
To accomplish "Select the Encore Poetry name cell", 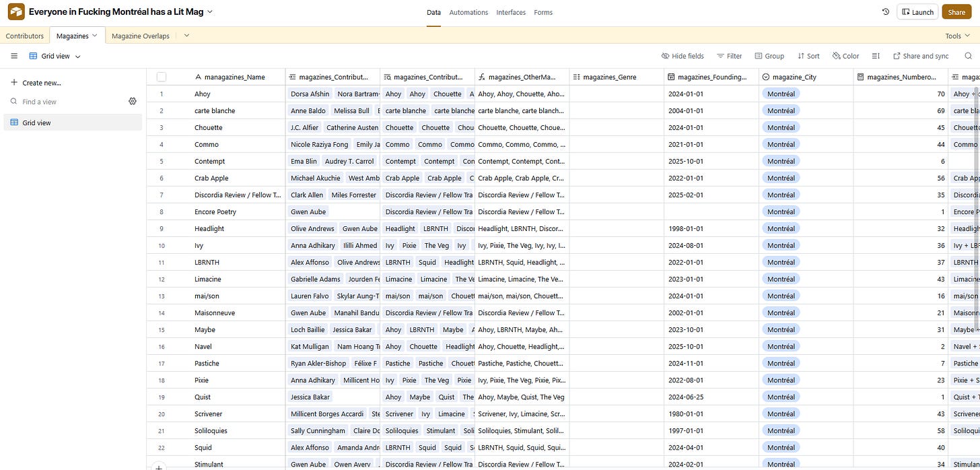I will [238, 211].
